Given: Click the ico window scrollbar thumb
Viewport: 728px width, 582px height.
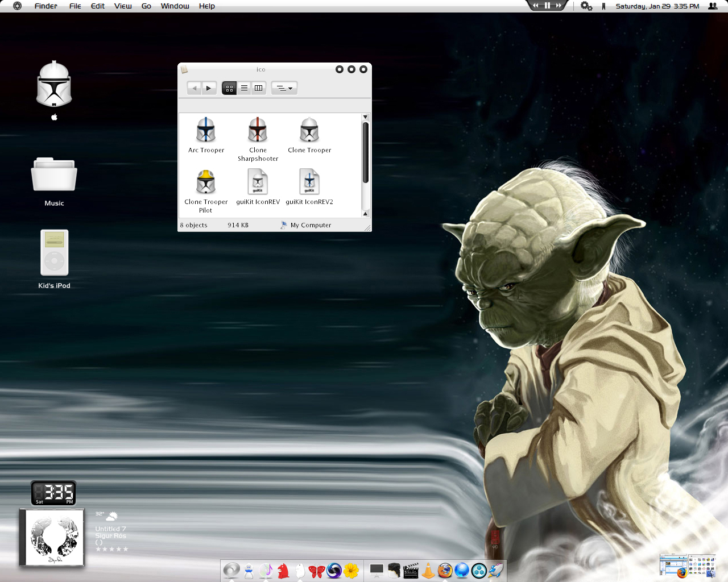Looking at the screenshot, I should (365, 152).
